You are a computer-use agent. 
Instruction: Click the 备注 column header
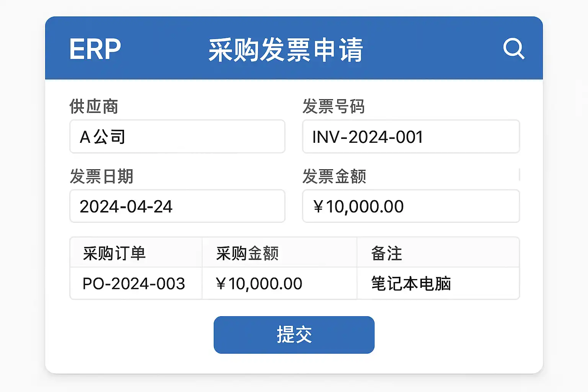(387, 253)
